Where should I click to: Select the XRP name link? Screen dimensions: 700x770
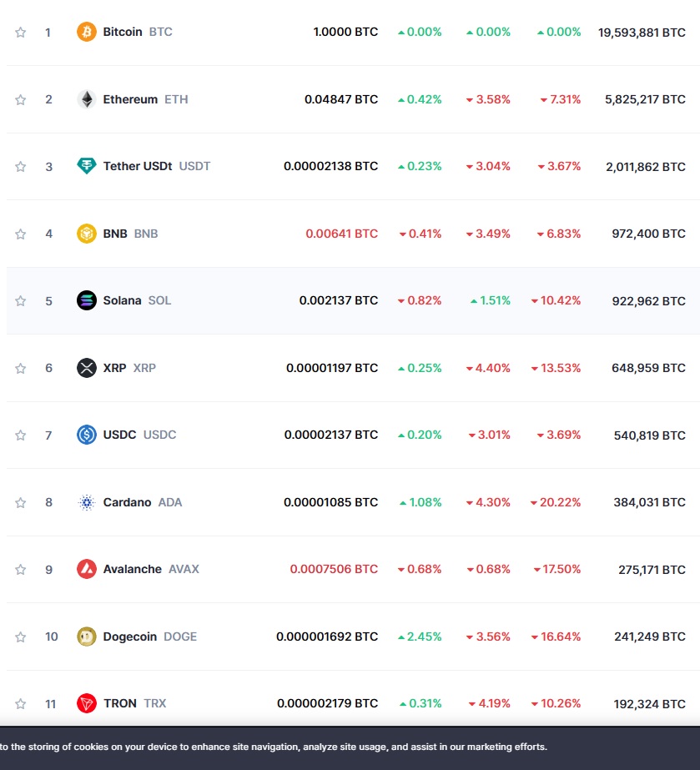(x=118, y=368)
